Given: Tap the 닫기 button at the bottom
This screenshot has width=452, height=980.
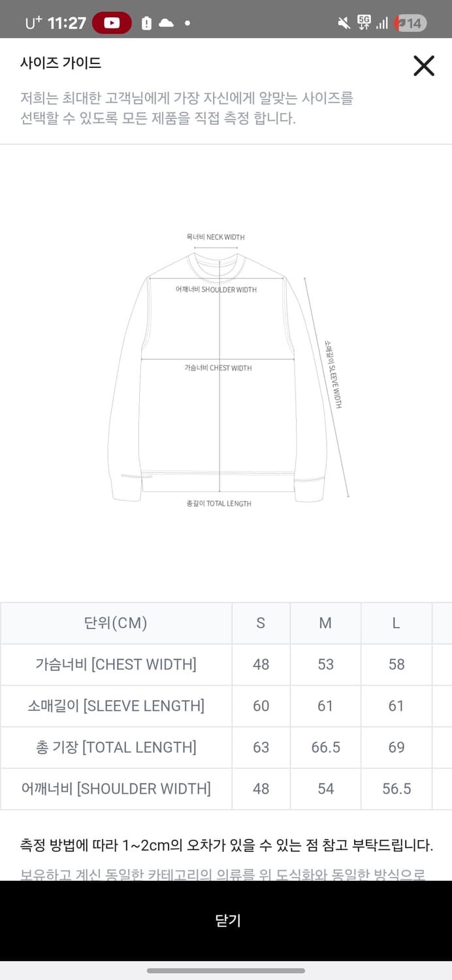Looking at the screenshot, I should pos(226,920).
